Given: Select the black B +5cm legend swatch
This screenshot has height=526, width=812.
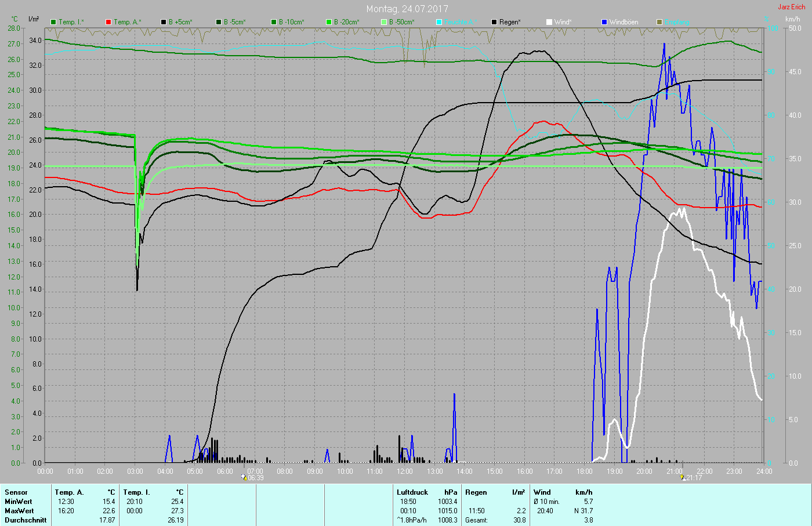Looking at the screenshot, I should click(x=164, y=22).
